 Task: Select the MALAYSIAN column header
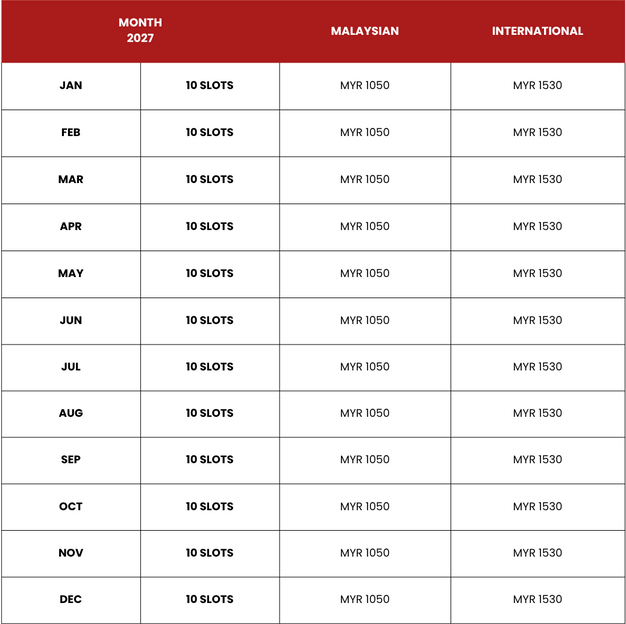pos(365,31)
